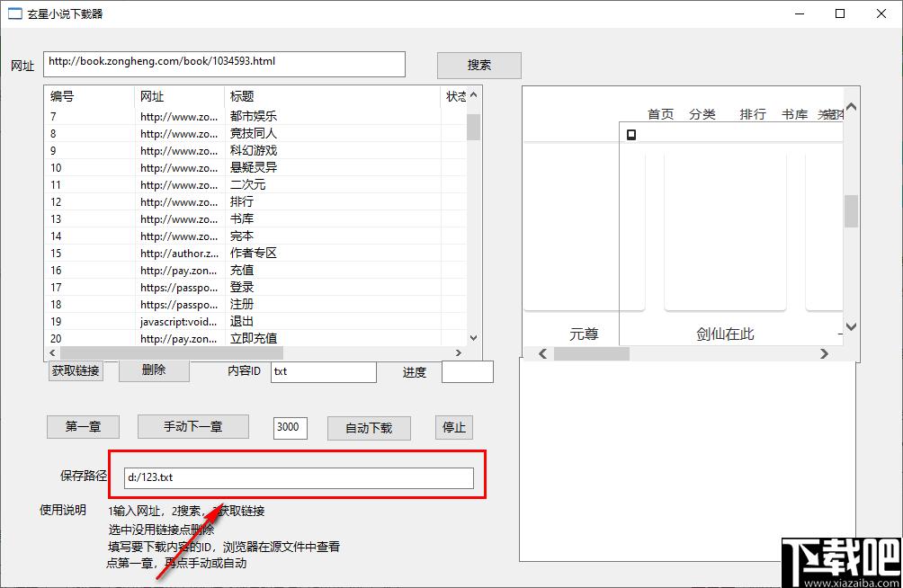Click the list's vertical scroll down arrow
Screen dimensions: 903x588
pyautogui.click(x=473, y=338)
